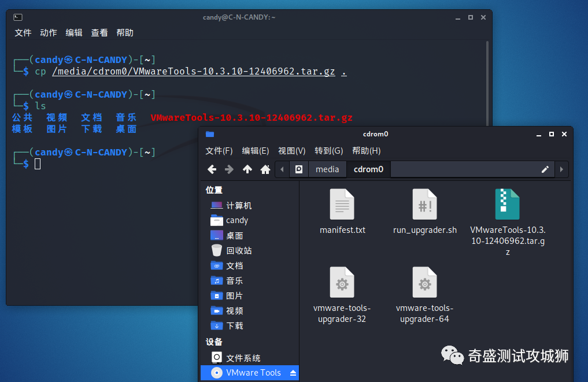This screenshot has height=382, width=588.
Task: Edit the location path with pencil
Action: tap(545, 169)
